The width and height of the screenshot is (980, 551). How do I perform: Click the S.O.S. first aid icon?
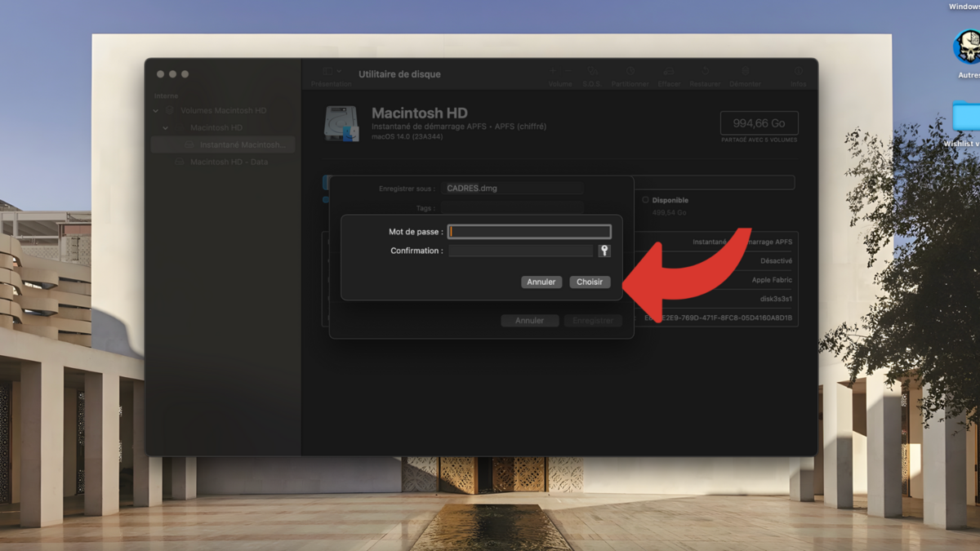pos(593,72)
